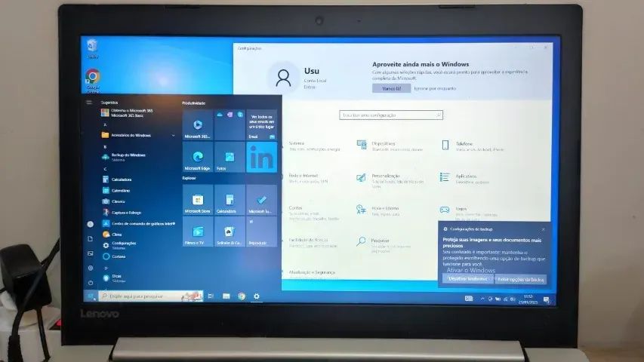Click the Power button in Start rail

pyautogui.click(x=91, y=283)
